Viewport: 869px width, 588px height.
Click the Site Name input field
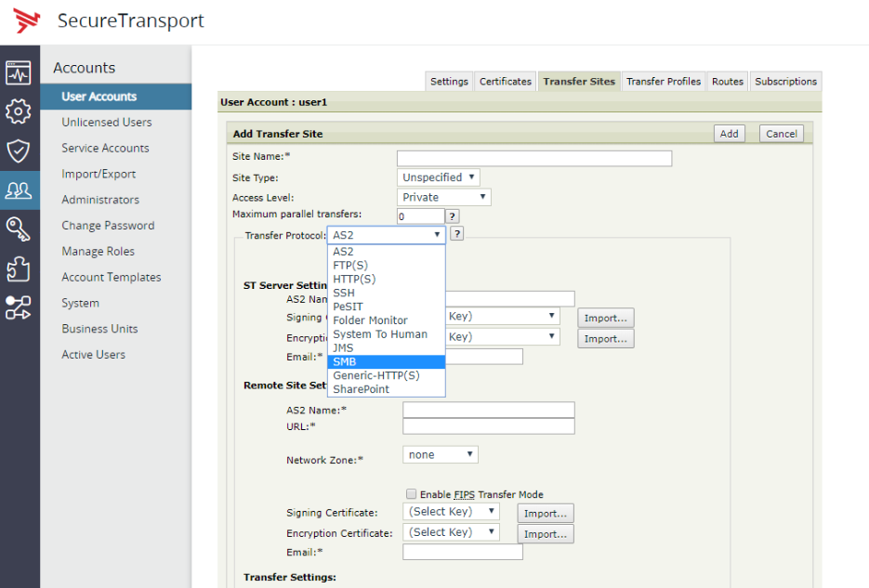tap(534, 158)
